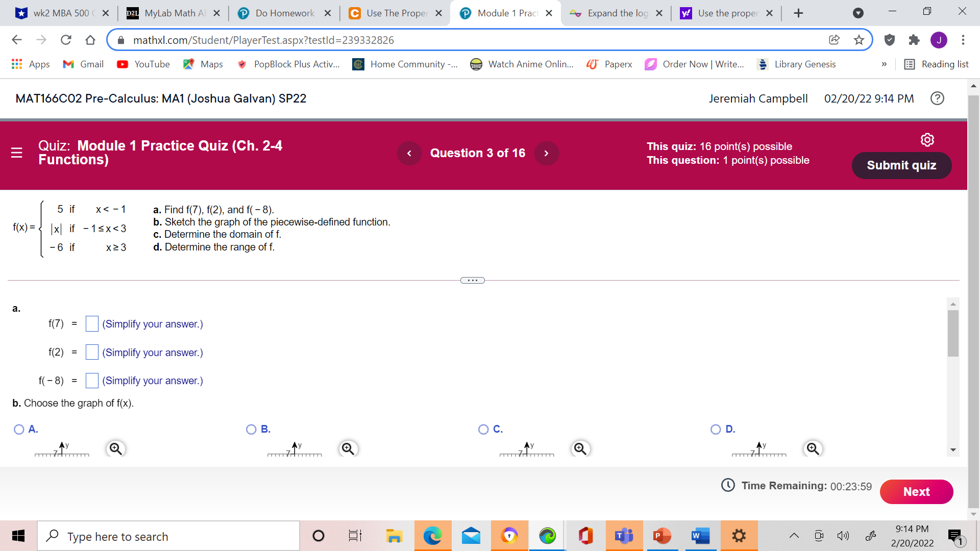This screenshot has width=980, height=551.
Task: Select answer choice B for the graph
Action: 251,430
